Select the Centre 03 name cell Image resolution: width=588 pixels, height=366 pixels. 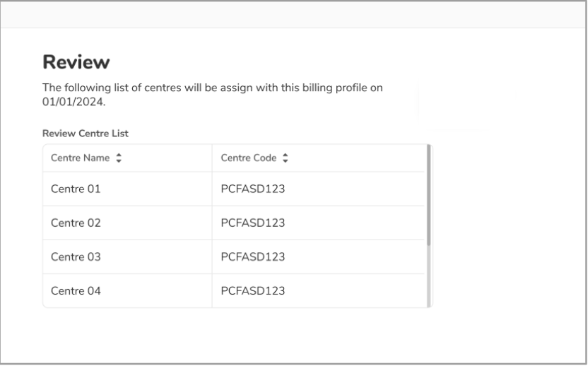[76, 257]
